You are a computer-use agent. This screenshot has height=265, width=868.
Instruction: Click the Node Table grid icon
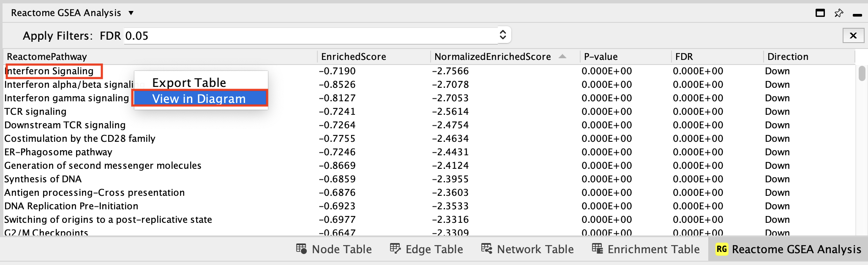click(301, 249)
